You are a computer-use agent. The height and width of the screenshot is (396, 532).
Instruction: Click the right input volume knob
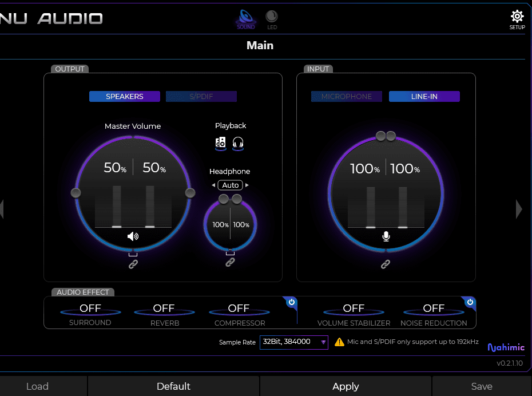pyautogui.click(x=391, y=136)
